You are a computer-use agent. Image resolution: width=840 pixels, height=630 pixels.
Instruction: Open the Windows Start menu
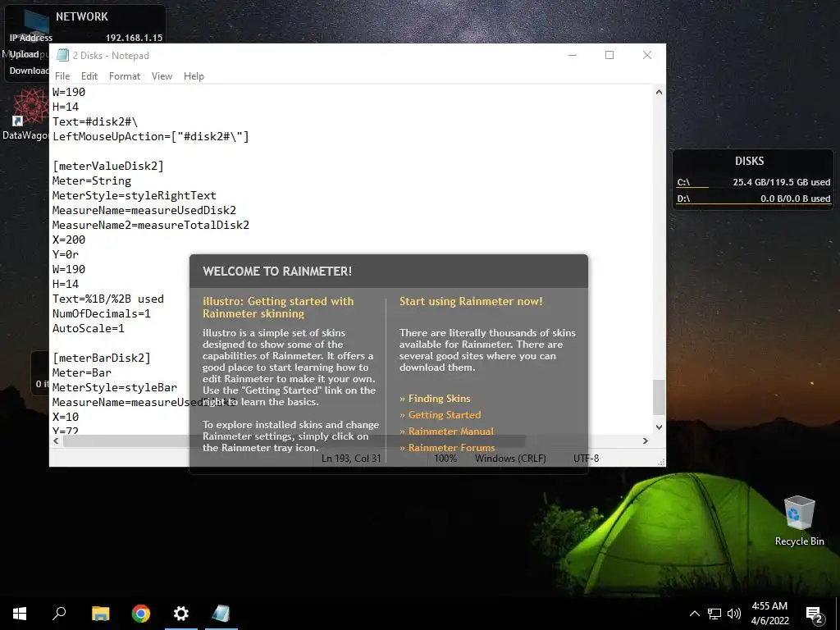pos(20,614)
